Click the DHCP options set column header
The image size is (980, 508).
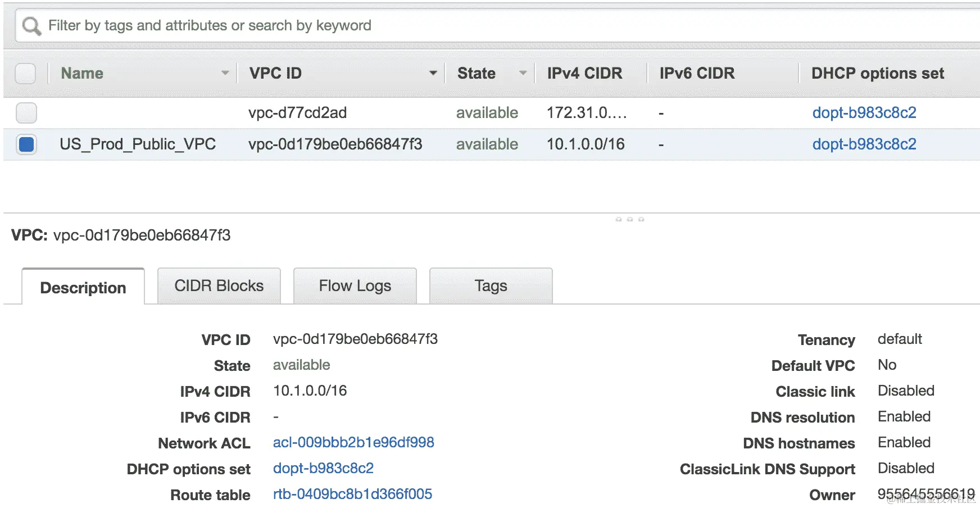coord(878,74)
